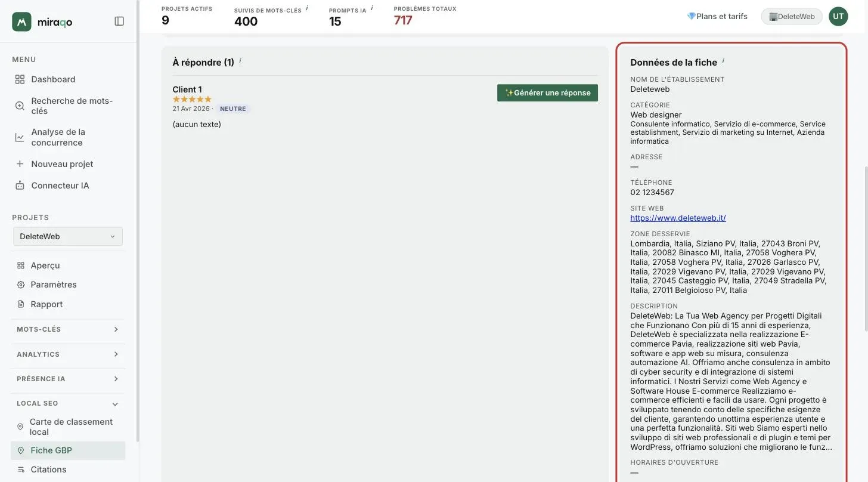The image size is (868, 482).
Task: Click the miraqo logo icon
Action: pos(21,21)
